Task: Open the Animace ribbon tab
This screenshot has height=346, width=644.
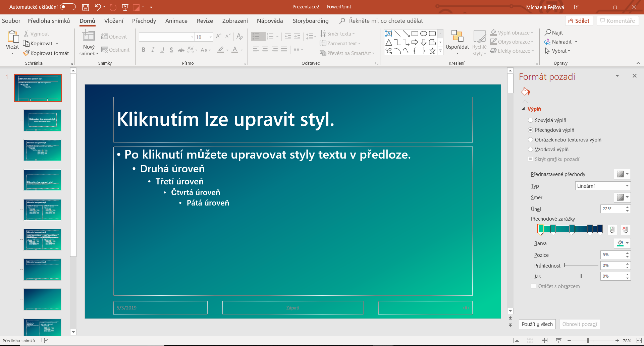Action: [176, 21]
